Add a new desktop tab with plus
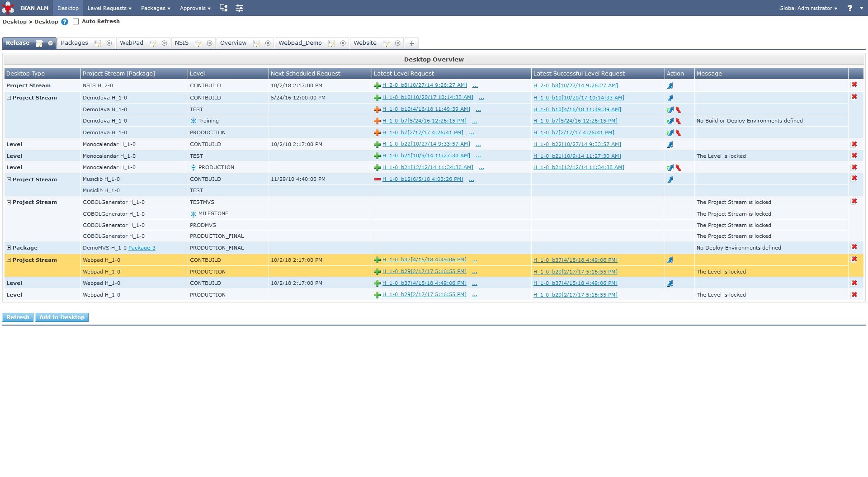868x477 pixels. pos(412,43)
